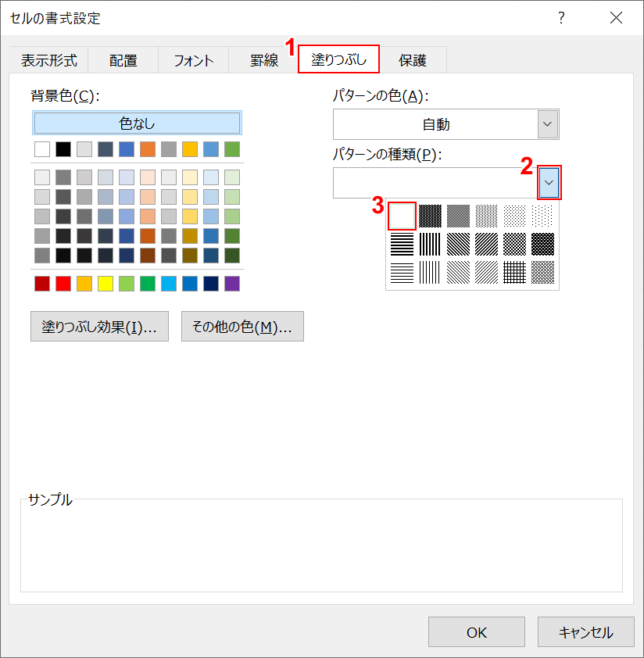Switch to the フォント tab
This screenshot has height=658, width=644.
pyautogui.click(x=194, y=60)
